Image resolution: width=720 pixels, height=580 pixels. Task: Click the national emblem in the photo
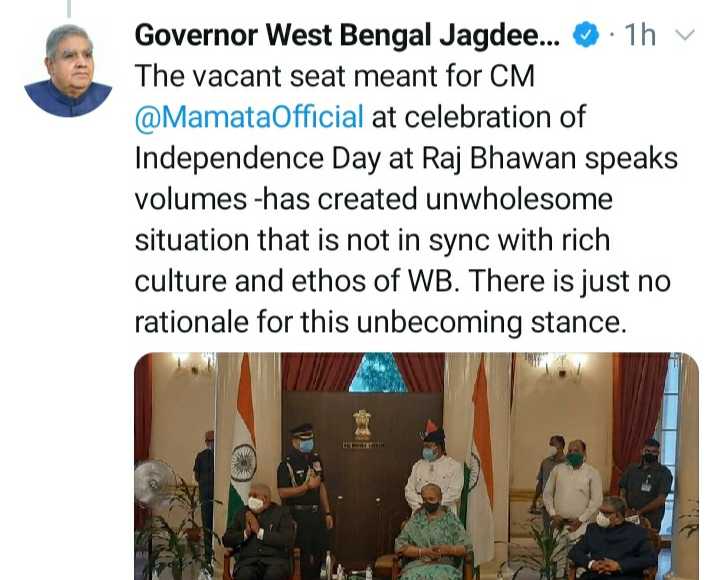tap(362, 426)
